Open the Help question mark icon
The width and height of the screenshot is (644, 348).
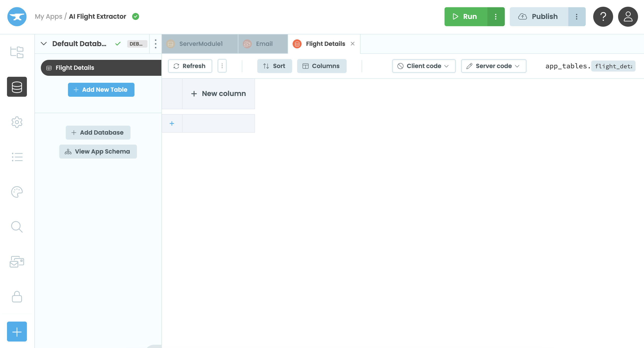(x=603, y=17)
